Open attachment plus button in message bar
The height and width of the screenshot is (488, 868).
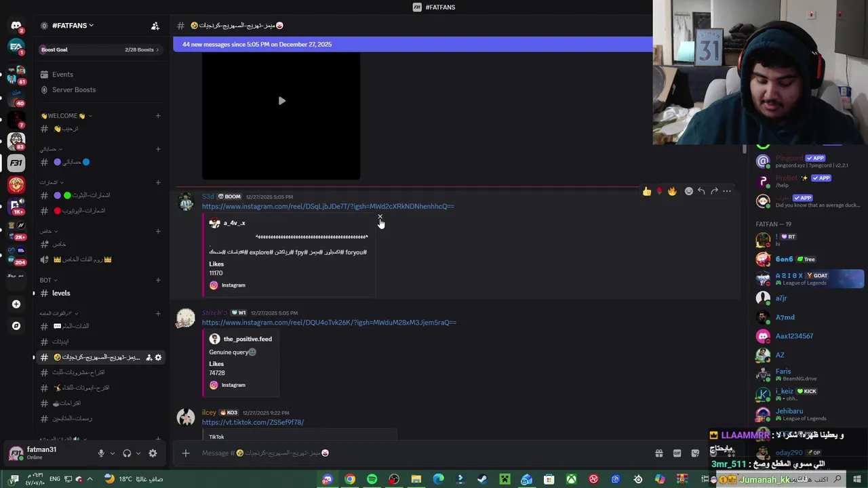pyautogui.click(x=186, y=453)
